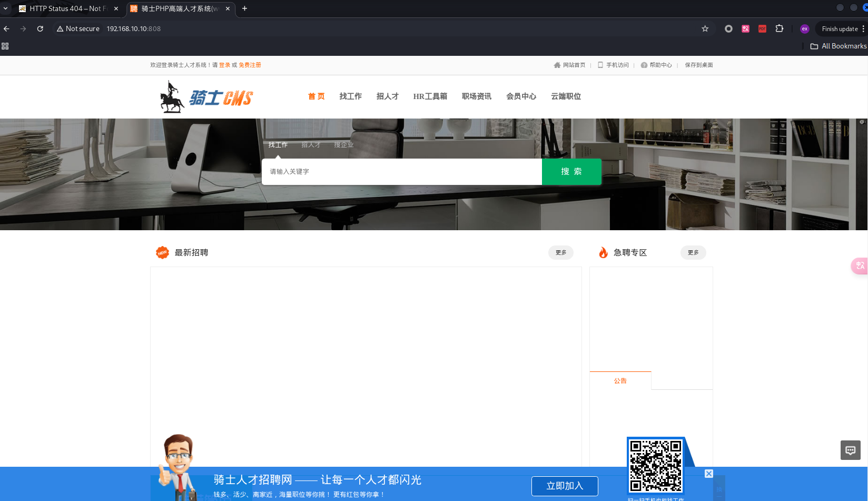868x501 pixels.
Task: Open 找工作 in navigation menu
Action: pos(350,96)
